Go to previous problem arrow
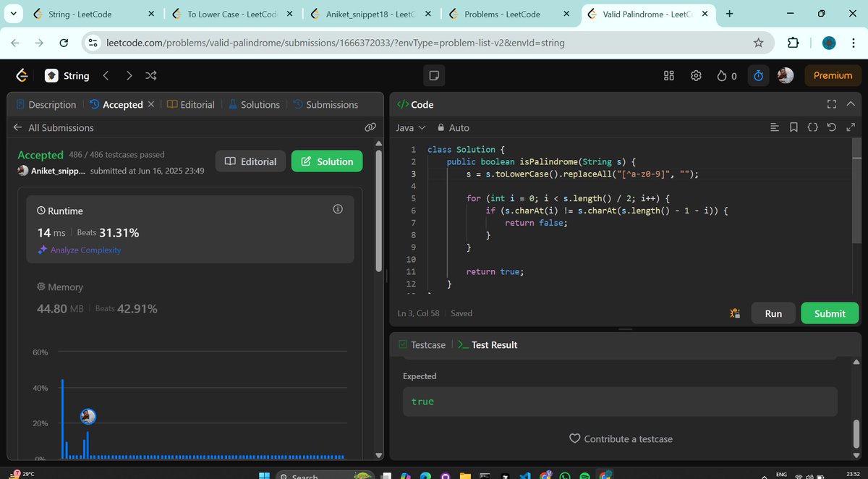This screenshot has height=479, width=868. coord(106,75)
